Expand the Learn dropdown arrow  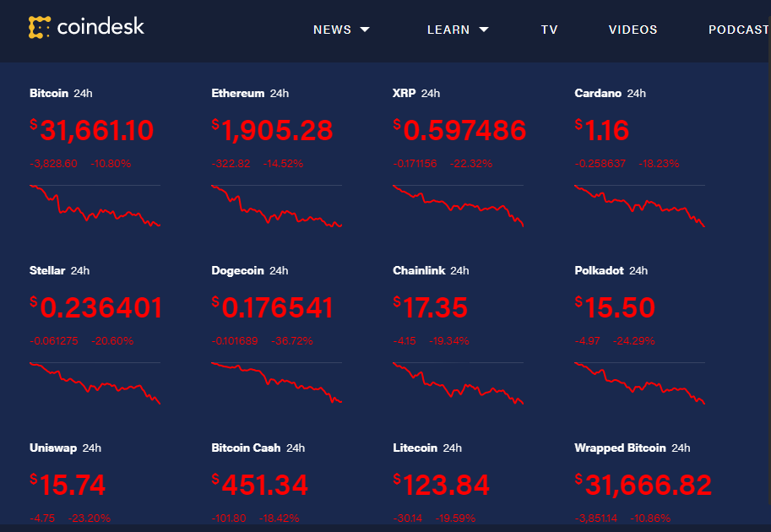(484, 30)
